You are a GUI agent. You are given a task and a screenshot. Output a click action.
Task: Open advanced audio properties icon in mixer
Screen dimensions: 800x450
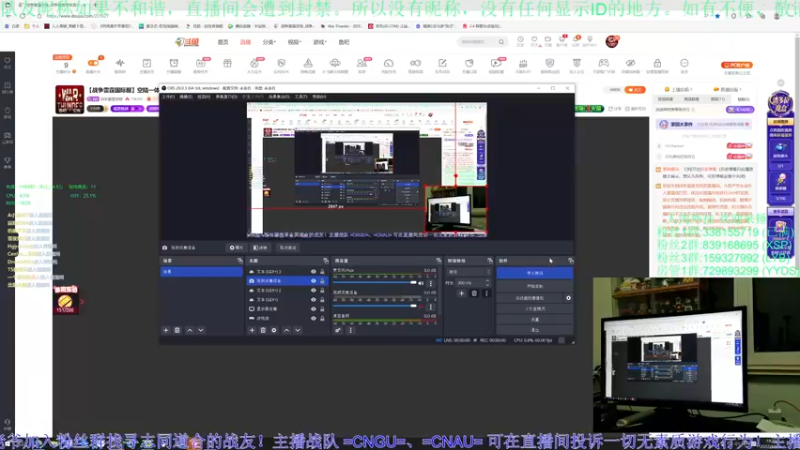(338, 330)
